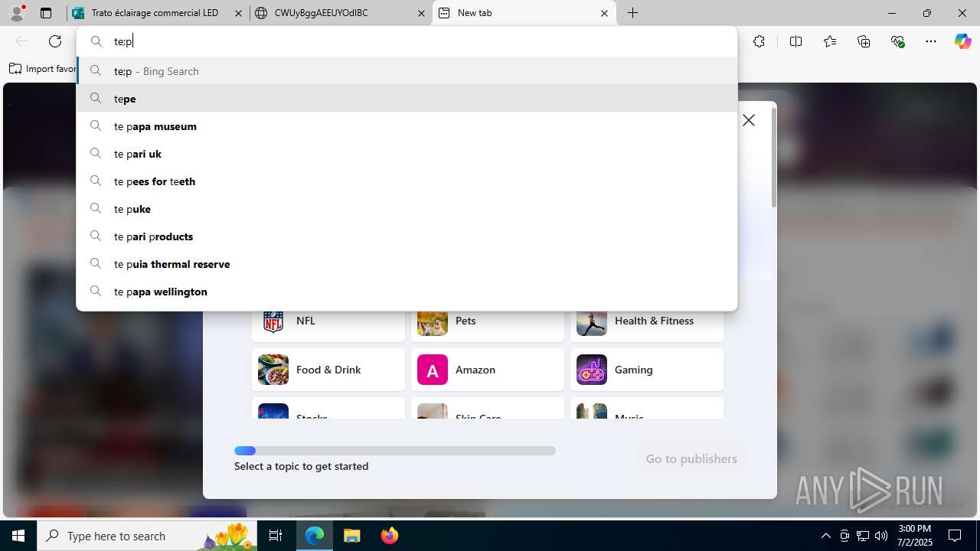This screenshot has height=551, width=980.
Task: Select 'te puke' suggestion
Action: coord(407,208)
